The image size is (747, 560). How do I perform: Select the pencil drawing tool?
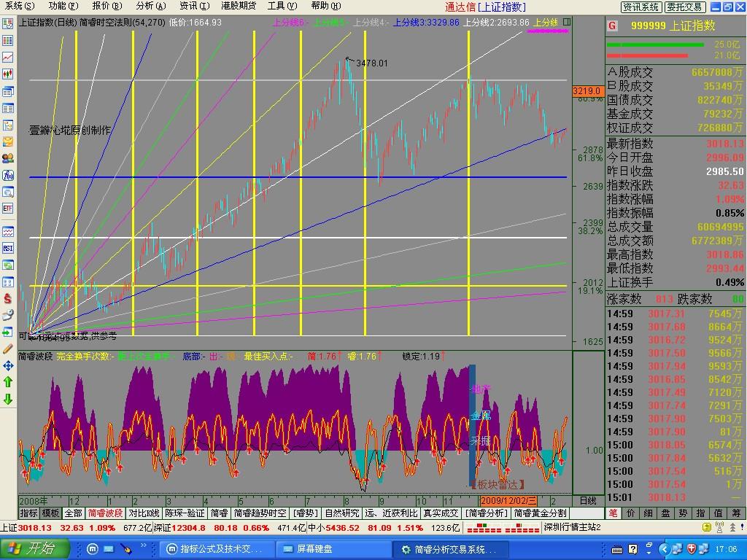click(x=7, y=349)
